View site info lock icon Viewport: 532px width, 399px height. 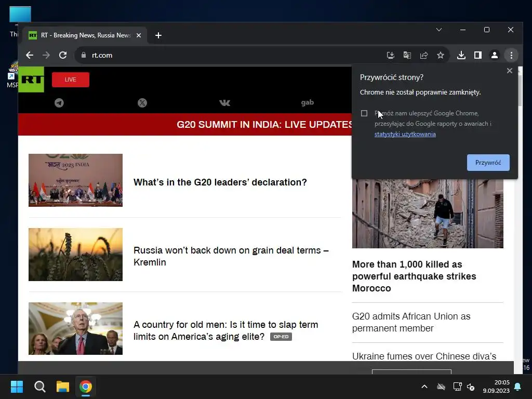(84, 55)
